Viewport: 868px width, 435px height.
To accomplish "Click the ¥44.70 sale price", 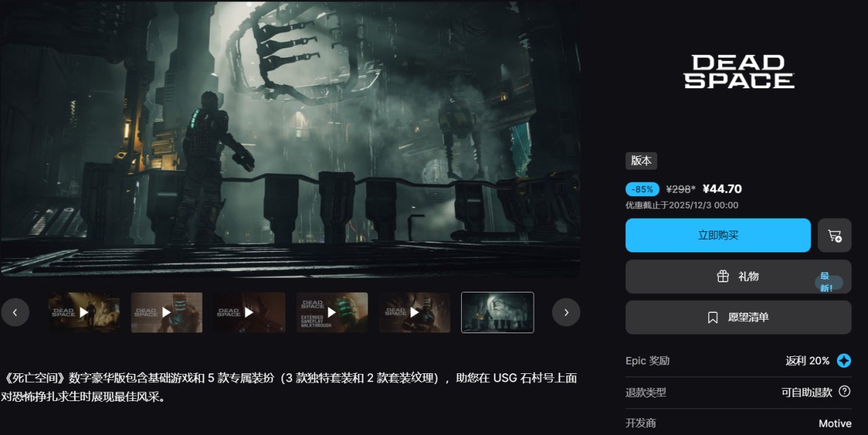I will pyautogui.click(x=722, y=189).
